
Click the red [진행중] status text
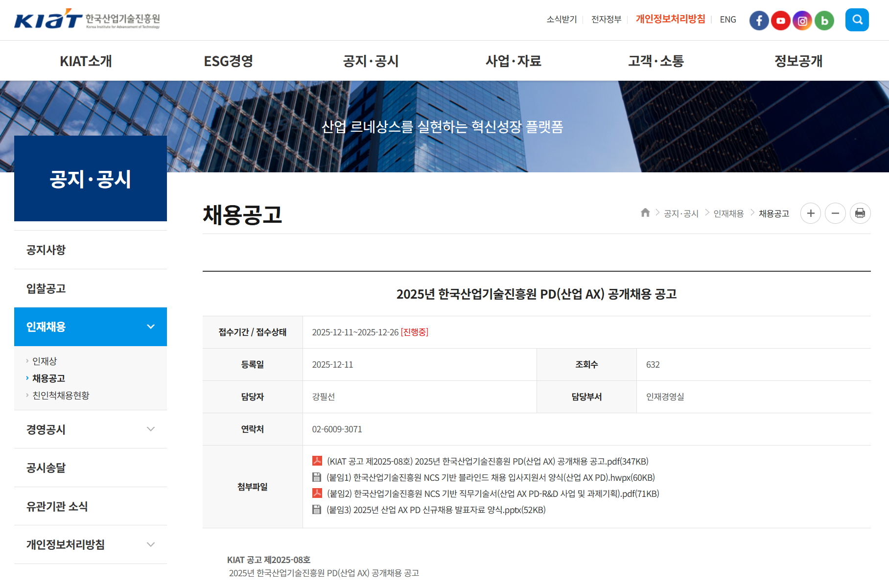tap(415, 332)
